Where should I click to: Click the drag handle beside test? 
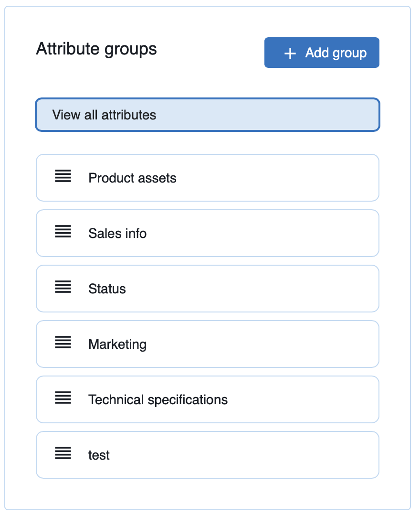[63, 453]
